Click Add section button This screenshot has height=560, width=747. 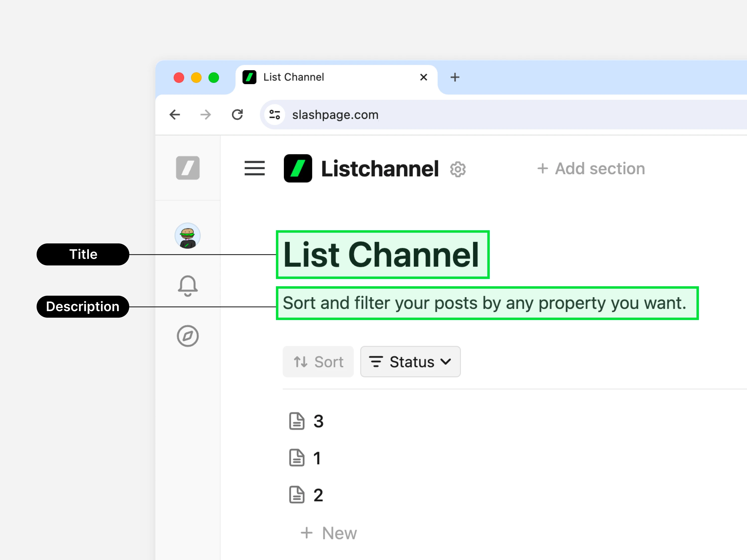click(591, 168)
